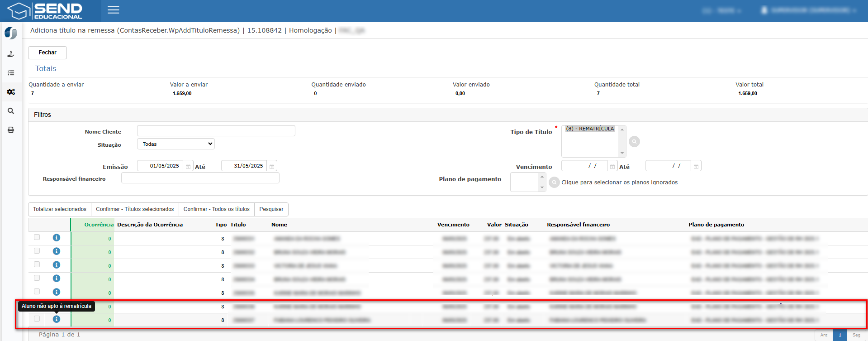Click the Fechar button
Screen dimensions: 868x341
[x=47, y=53]
